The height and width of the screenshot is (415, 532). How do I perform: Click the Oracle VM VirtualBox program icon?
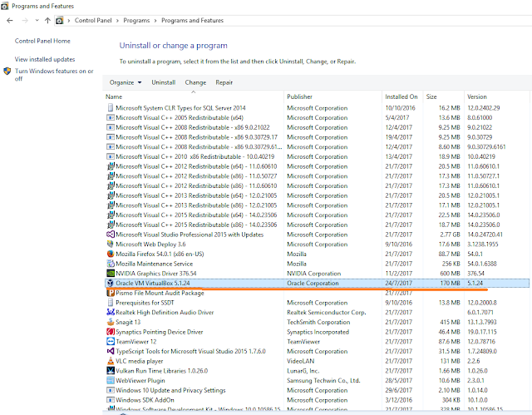(x=111, y=283)
